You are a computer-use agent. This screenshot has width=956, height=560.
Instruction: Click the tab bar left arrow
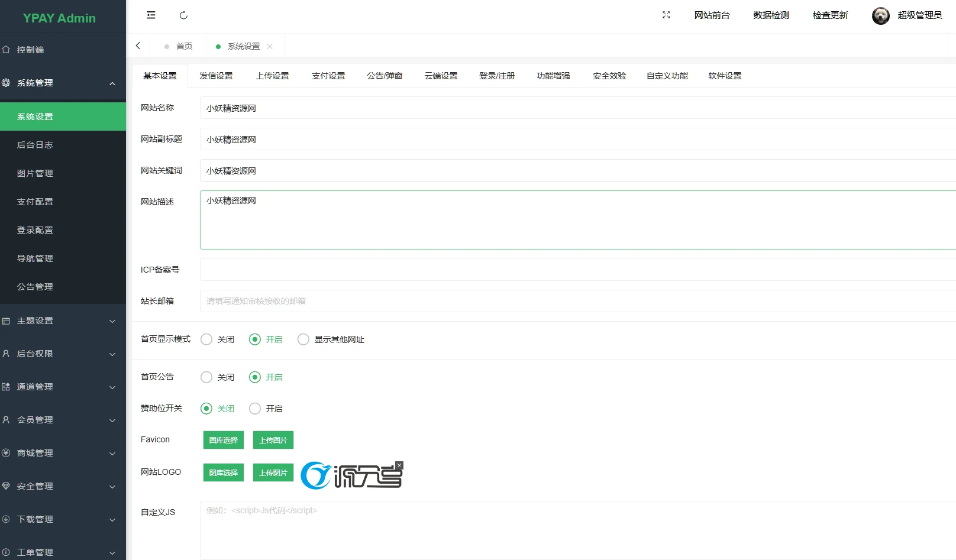tap(138, 46)
